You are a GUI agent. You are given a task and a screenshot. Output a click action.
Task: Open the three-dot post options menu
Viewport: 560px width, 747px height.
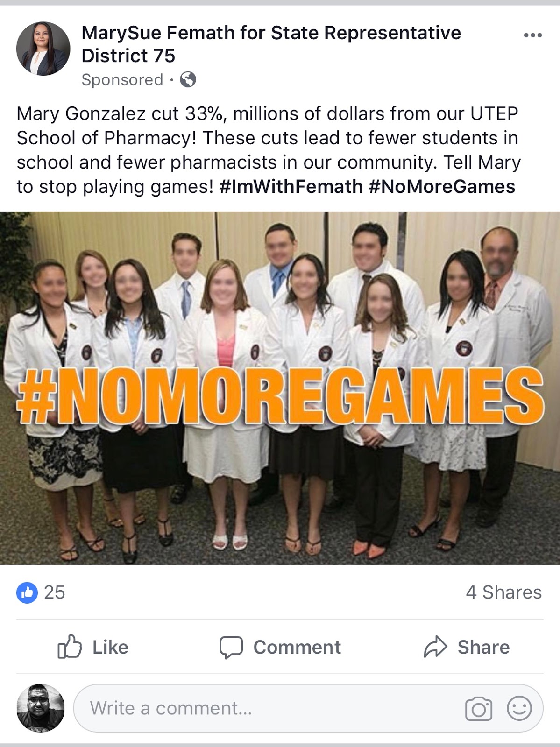[532, 35]
